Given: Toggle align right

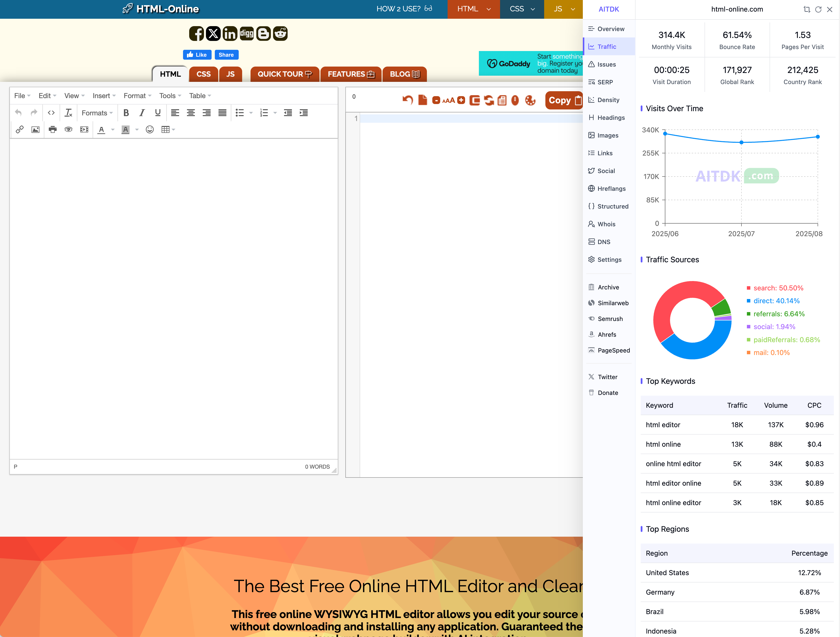Looking at the screenshot, I should coord(207,113).
